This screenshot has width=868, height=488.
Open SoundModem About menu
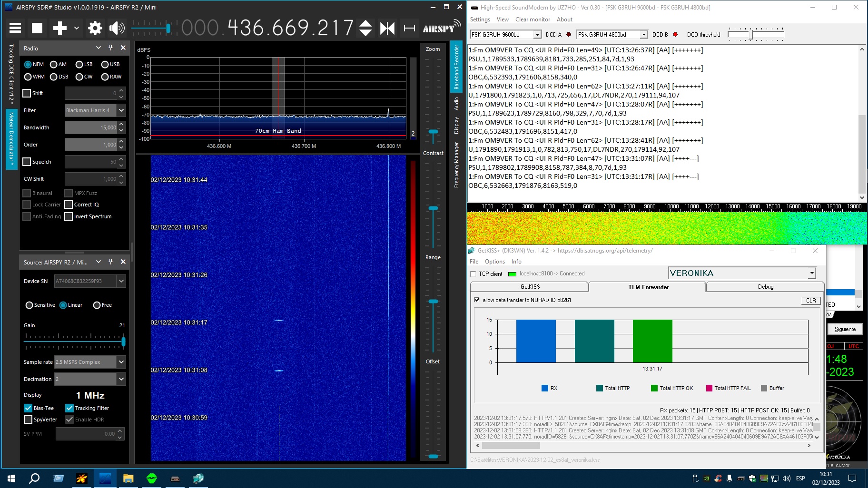(564, 20)
